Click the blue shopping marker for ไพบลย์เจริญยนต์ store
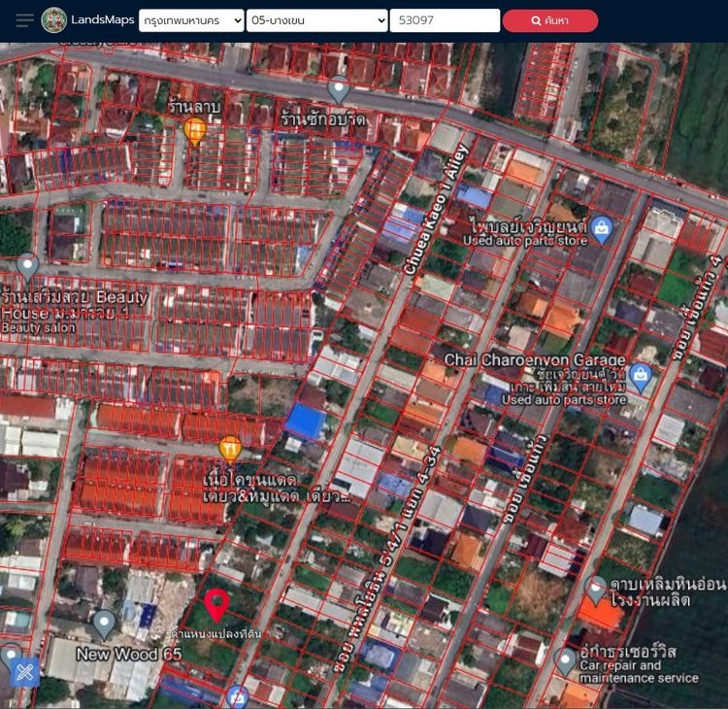This screenshot has height=709, width=728. coord(602,229)
